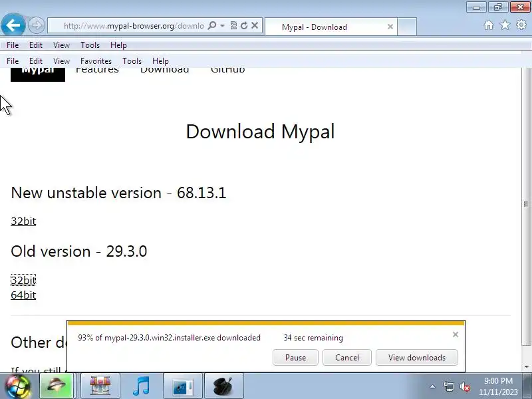Cancel the installer download

coord(347,358)
